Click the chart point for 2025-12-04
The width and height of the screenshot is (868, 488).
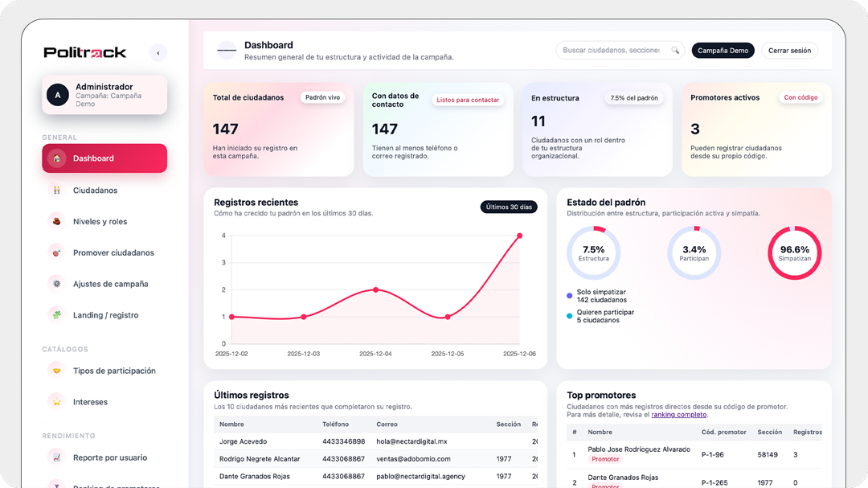[x=376, y=289]
